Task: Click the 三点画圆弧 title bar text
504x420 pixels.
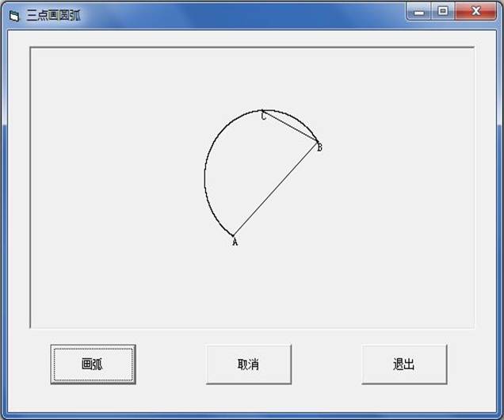Action: (53, 15)
